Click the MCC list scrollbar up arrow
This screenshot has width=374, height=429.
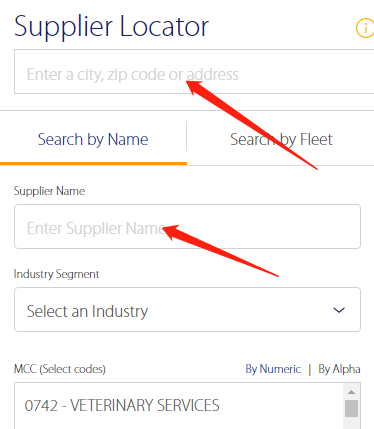coord(351,392)
